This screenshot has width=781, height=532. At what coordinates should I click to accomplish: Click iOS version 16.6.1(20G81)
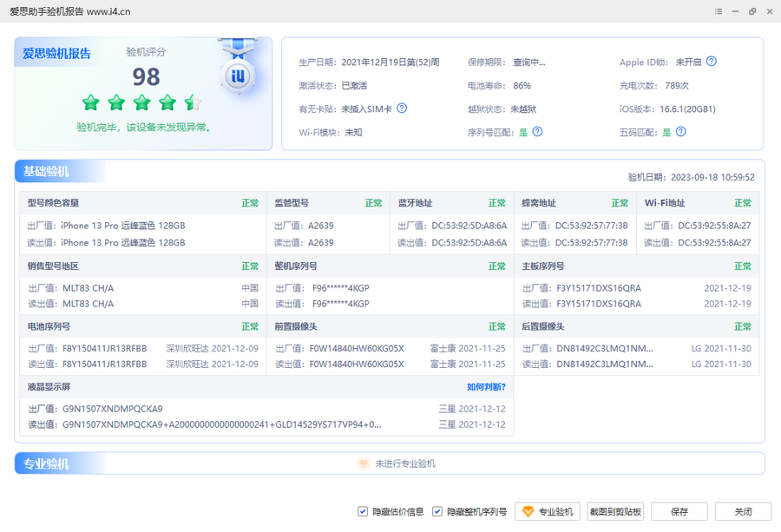tap(687, 109)
